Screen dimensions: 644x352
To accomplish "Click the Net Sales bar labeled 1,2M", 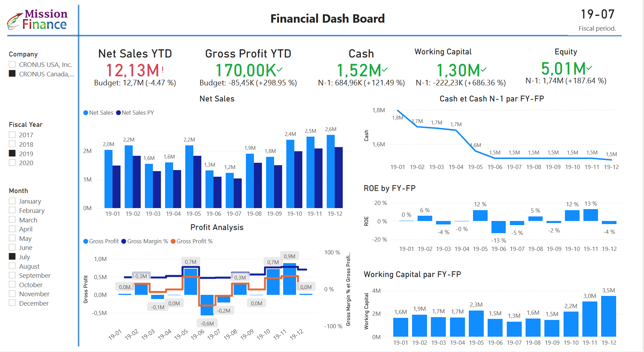I will coord(230,190).
